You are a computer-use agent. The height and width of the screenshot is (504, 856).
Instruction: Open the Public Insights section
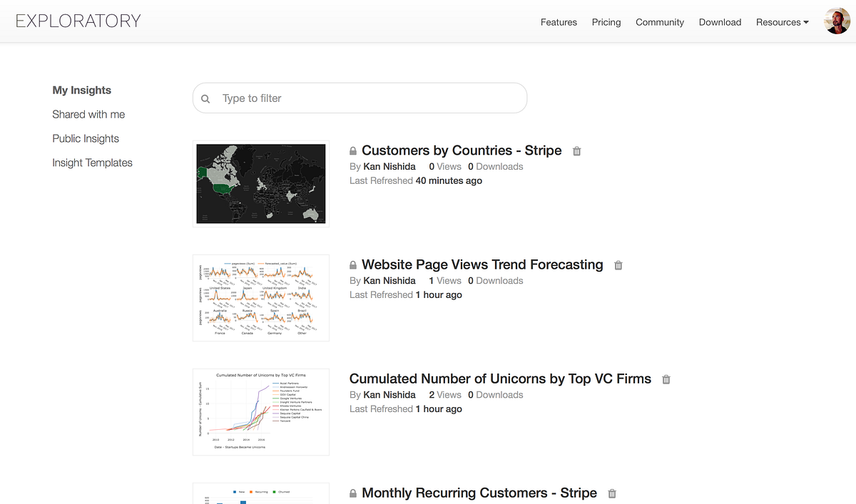tap(86, 138)
